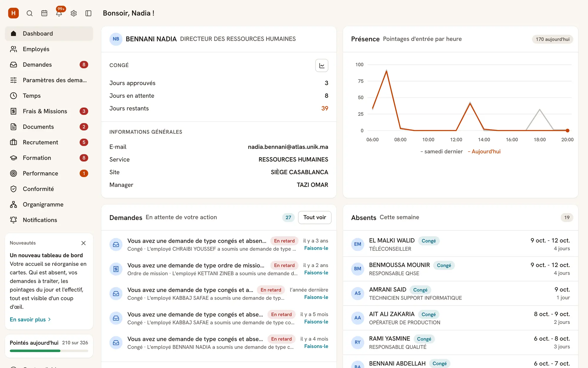The height and width of the screenshot is (368, 588).
Task: Open Notifications in sidebar
Action: click(x=49, y=220)
